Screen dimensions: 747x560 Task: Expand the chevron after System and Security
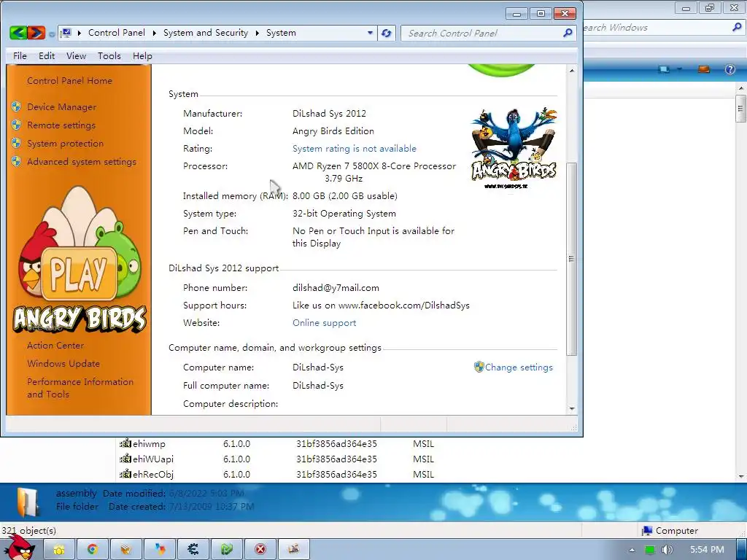[x=258, y=33]
